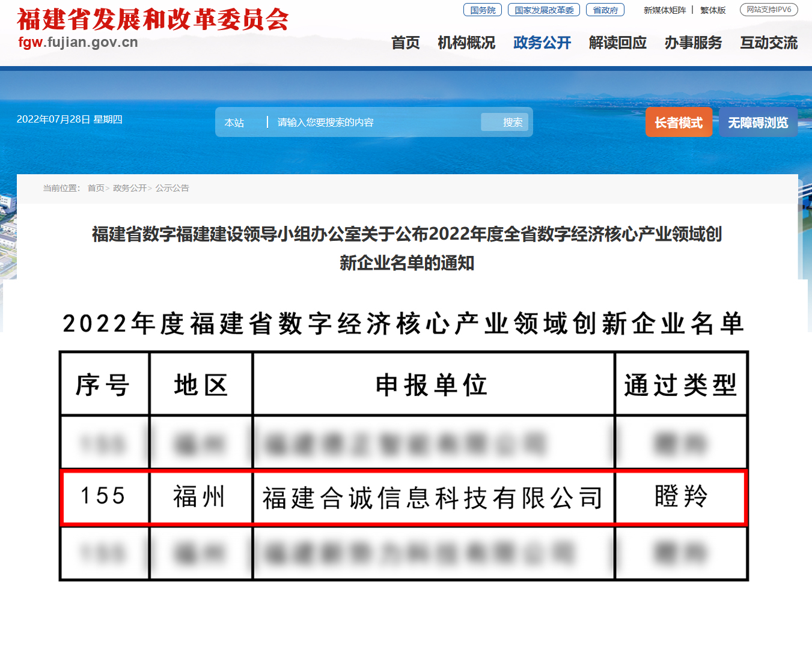This screenshot has width=812, height=662.
Task: Click 首页 in the breadcrumb trail
Action: [96, 188]
